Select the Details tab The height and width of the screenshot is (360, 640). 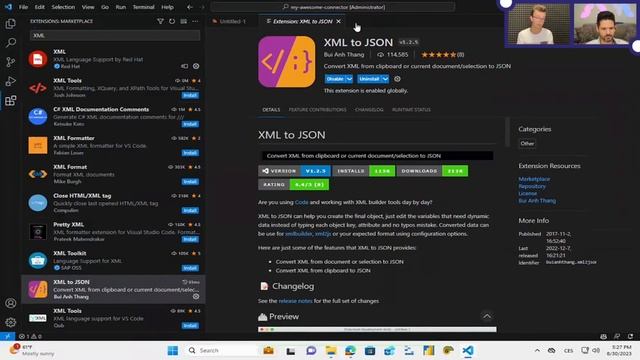point(271,110)
